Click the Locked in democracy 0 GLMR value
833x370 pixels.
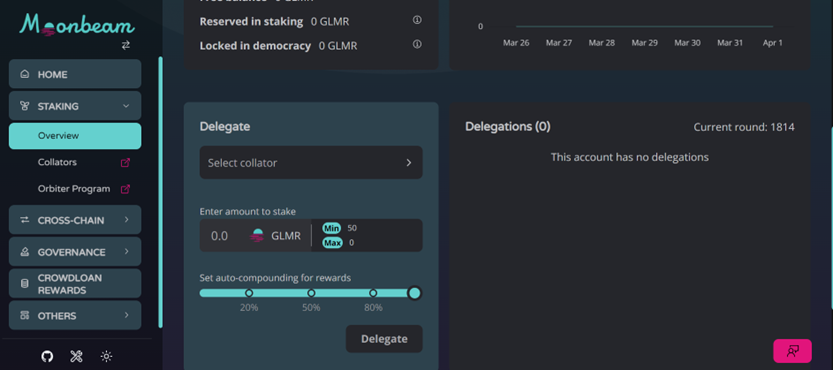tap(338, 46)
